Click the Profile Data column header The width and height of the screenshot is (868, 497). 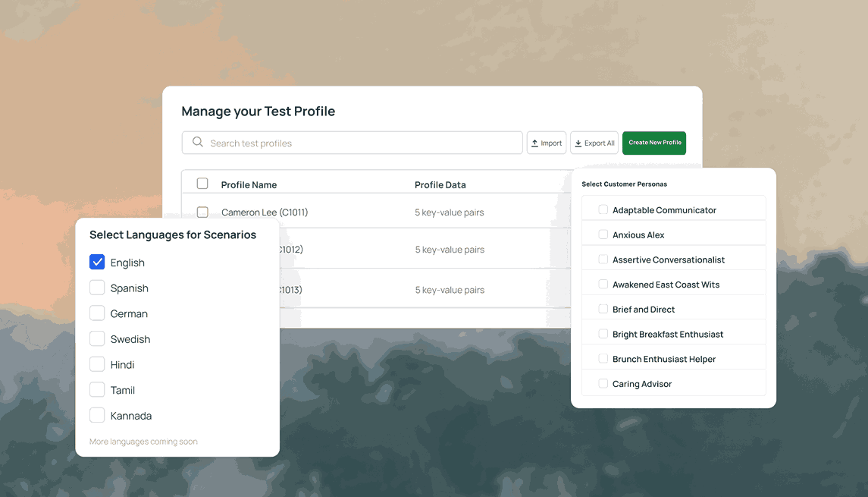click(x=440, y=185)
